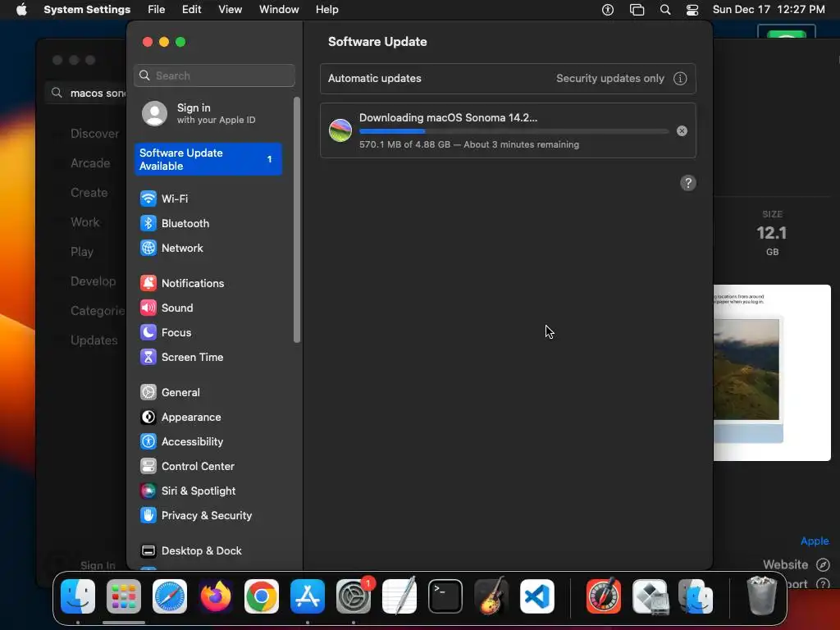The image size is (840, 630).
Task: Open TextEdit from the Dock
Action: pyautogui.click(x=399, y=596)
